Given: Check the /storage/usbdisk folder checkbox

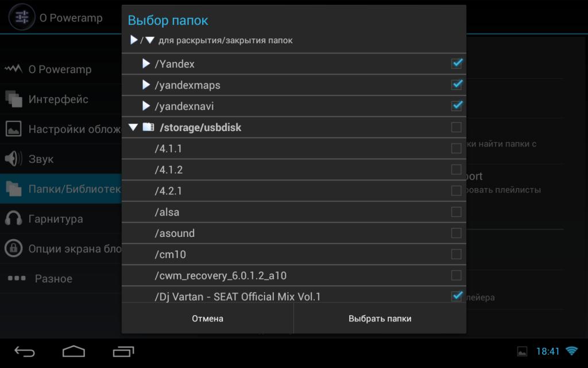Looking at the screenshot, I should point(456,127).
